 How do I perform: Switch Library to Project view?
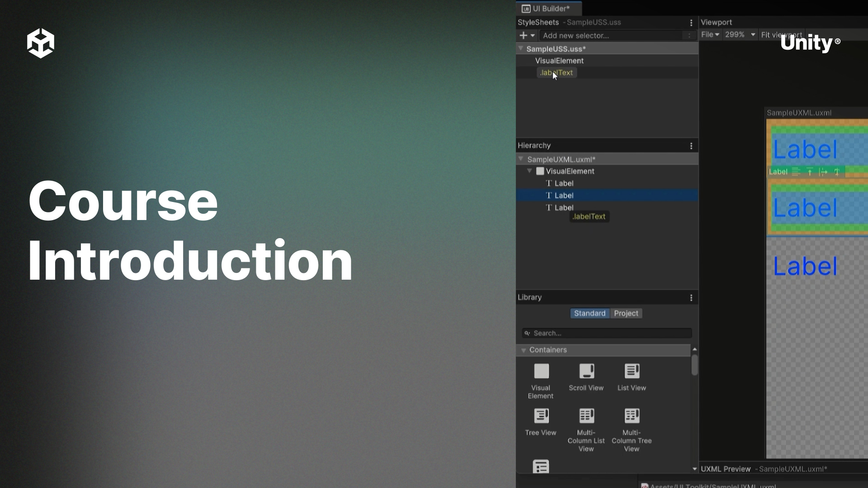click(x=626, y=313)
